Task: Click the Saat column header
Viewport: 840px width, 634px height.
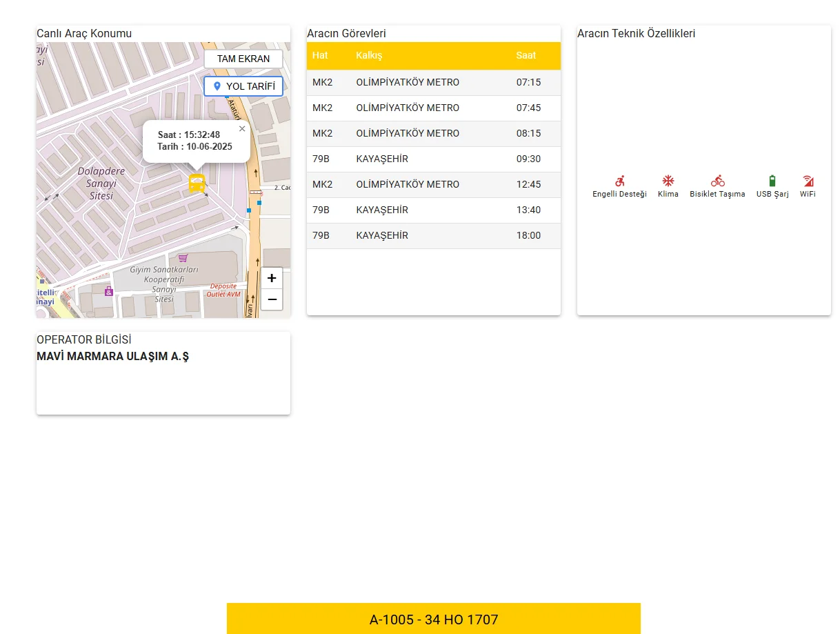Action: (526, 55)
